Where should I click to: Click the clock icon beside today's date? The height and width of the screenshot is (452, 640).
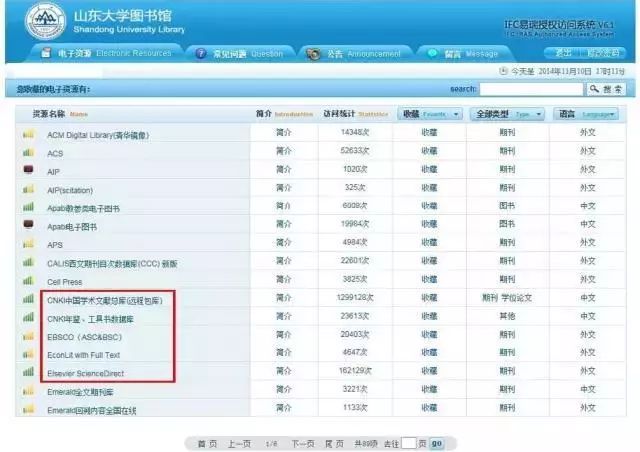tap(503, 71)
